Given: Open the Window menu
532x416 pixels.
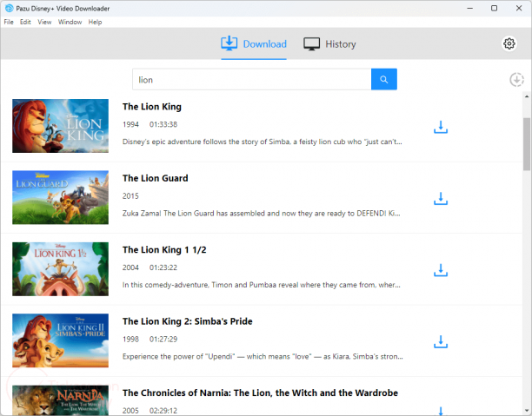Looking at the screenshot, I should (x=70, y=22).
